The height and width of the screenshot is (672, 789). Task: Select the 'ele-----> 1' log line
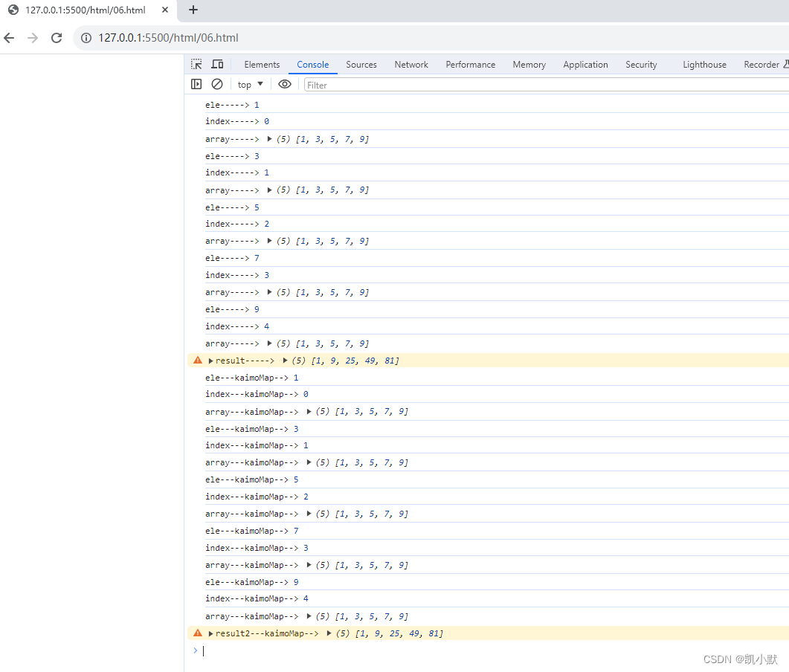(x=232, y=105)
